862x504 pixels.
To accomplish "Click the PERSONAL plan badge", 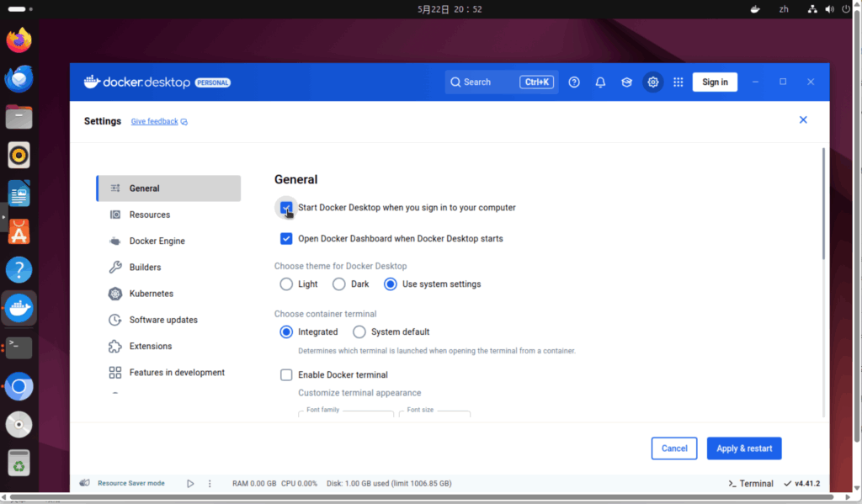I will [x=213, y=82].
